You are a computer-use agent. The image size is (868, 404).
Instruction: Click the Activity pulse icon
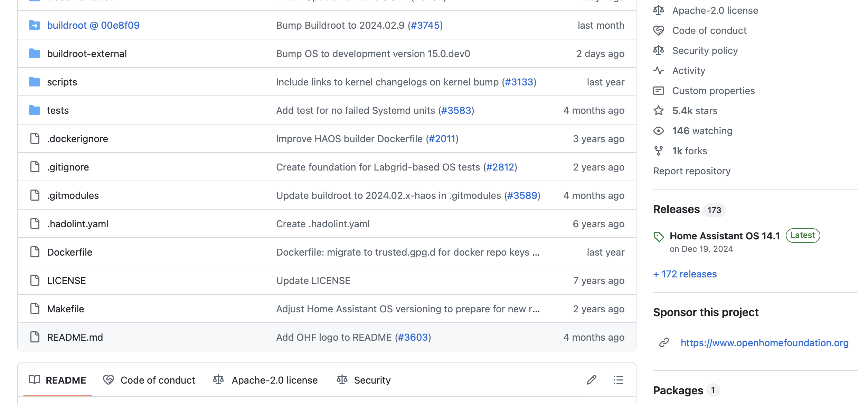658,71
